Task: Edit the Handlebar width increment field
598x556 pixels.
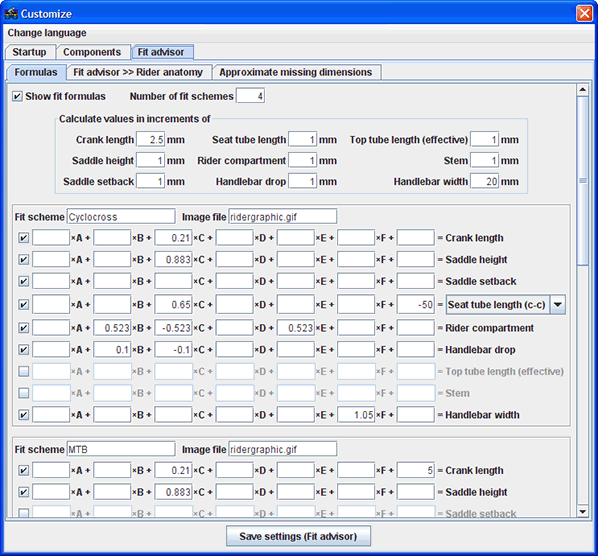Action: click(x=484, y=182)
